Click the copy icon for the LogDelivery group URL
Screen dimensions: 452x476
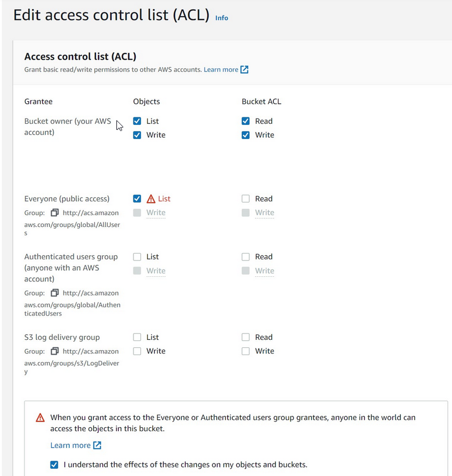[55, 351]
